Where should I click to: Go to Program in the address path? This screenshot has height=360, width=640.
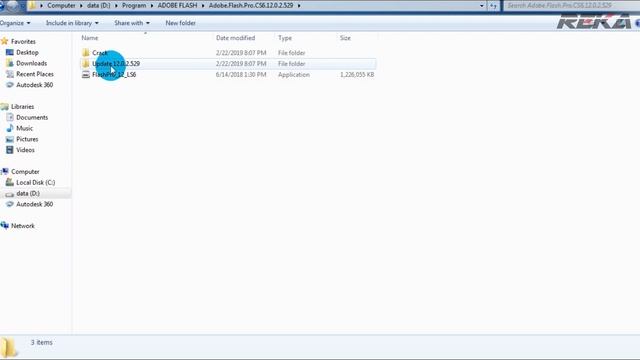click(134, 6)
